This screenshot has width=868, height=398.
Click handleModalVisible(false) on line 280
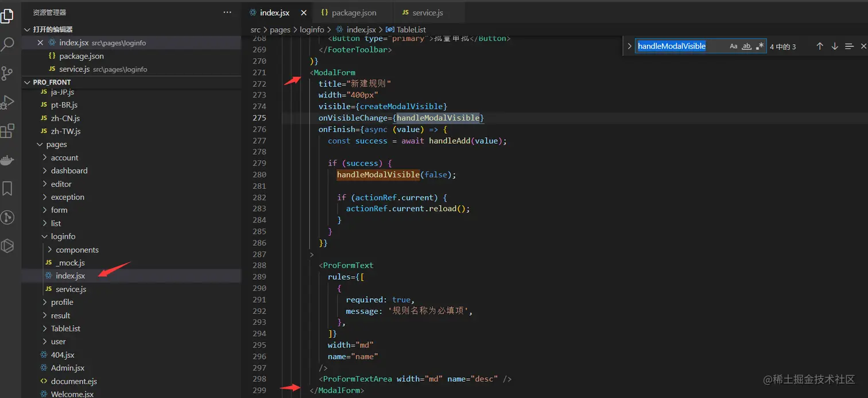(x=396, y=175)
